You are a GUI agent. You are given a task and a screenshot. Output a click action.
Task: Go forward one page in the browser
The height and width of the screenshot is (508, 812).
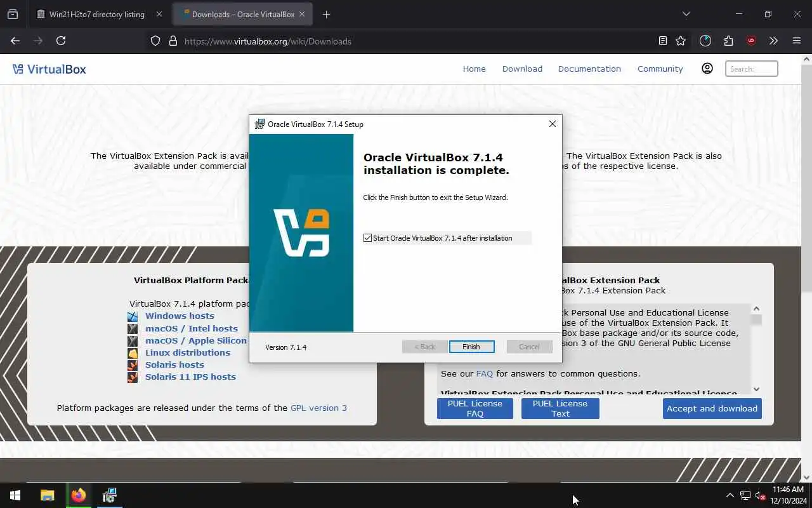[38, 41]
